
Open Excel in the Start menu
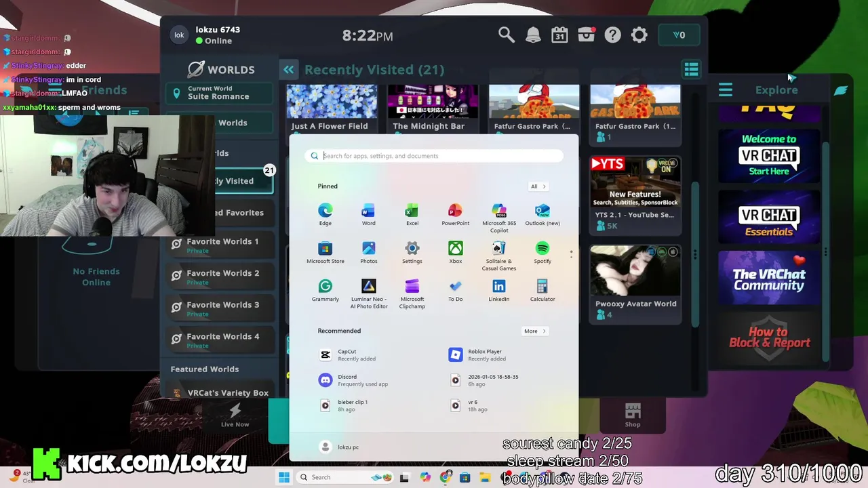click(x=412, y=214)
